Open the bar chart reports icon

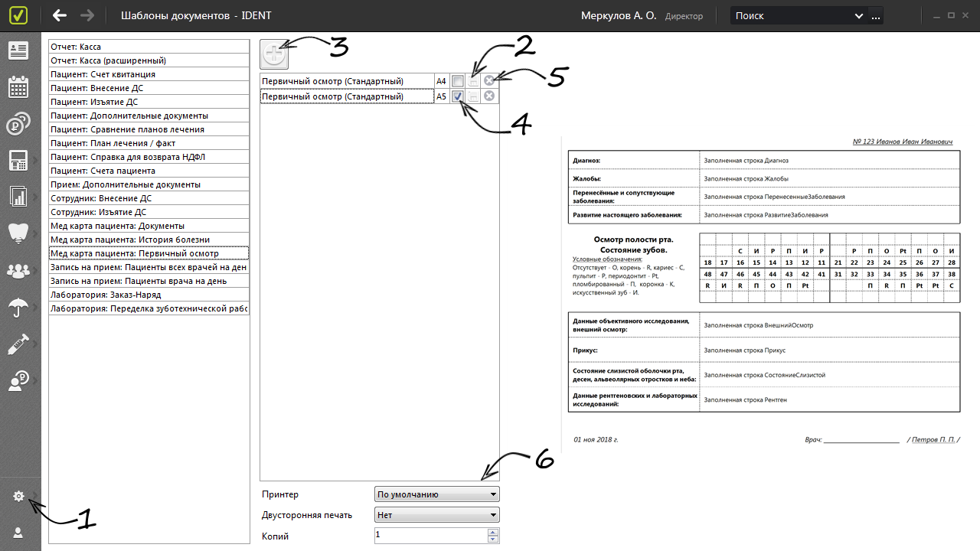point(18,197)
